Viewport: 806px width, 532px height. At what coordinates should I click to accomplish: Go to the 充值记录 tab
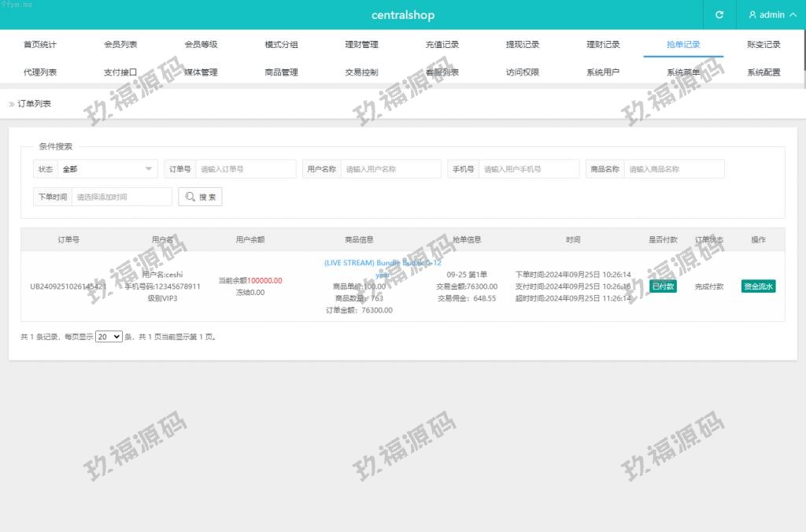click(442, 45)
